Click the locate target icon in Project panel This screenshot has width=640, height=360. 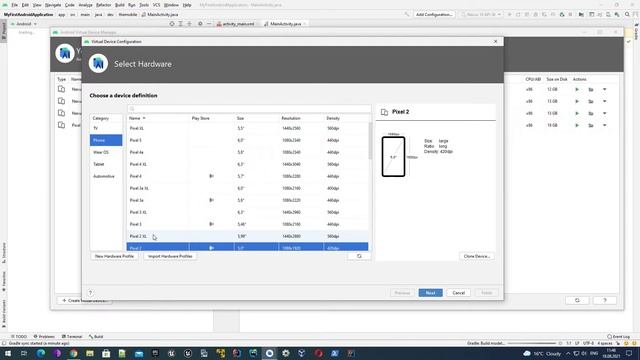point(172,24)
